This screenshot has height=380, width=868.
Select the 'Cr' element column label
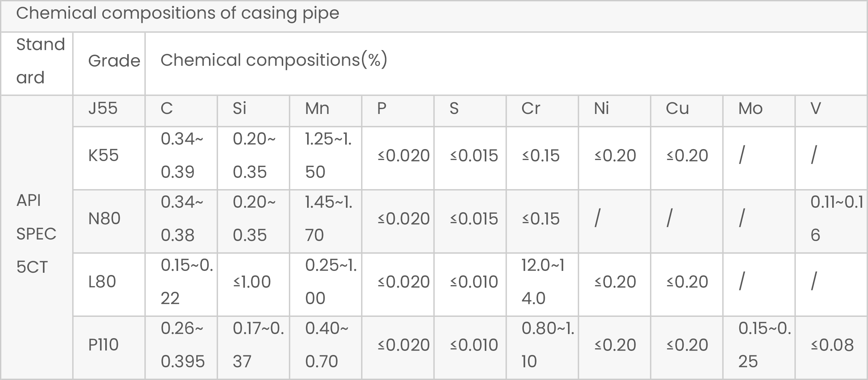tap(531, 108)
